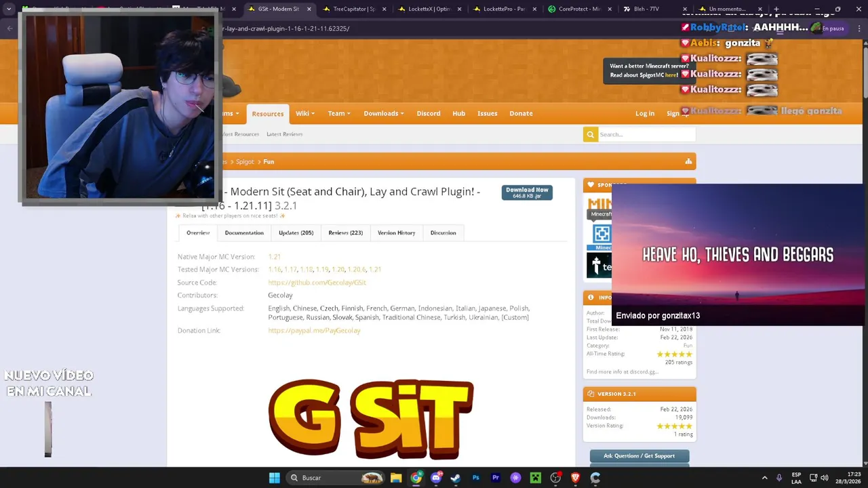This screenshot has height=488, width=868.
Task: Focus the site Search input field
Action: click(646, 134)
